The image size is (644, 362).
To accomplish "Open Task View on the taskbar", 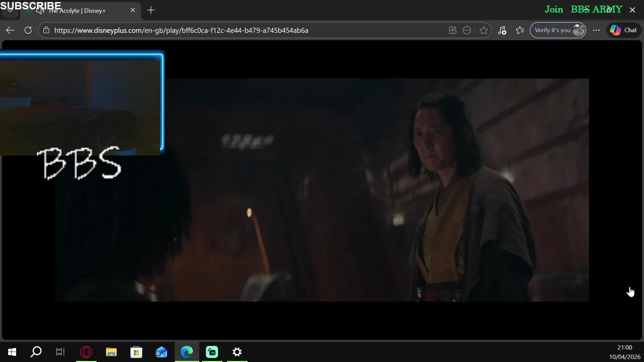I will click(x=60, y=352).
